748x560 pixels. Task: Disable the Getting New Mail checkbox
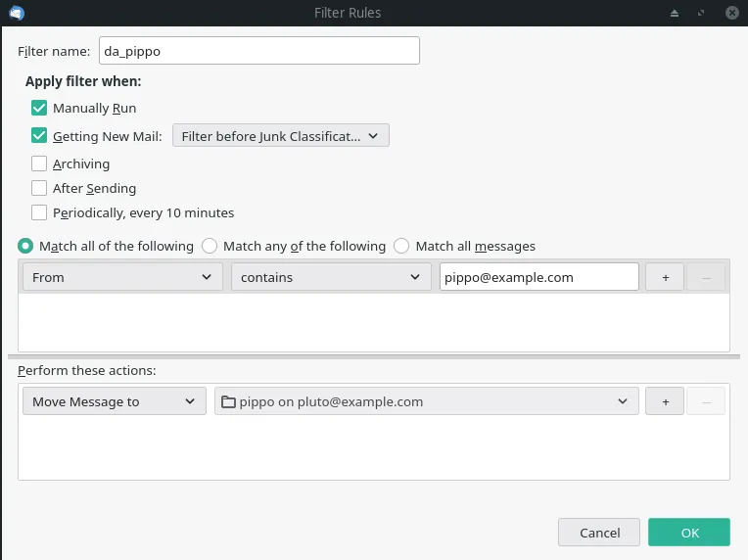coord(39,136)
